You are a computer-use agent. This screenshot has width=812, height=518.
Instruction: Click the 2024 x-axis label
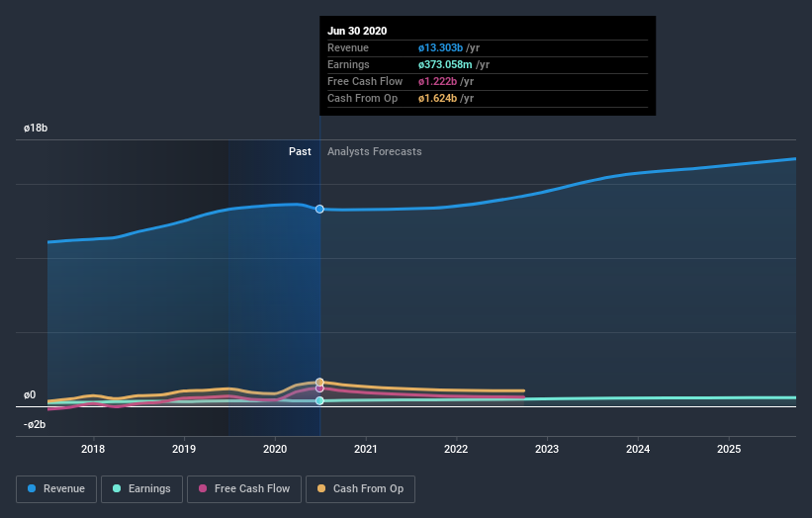pos(638,449)
